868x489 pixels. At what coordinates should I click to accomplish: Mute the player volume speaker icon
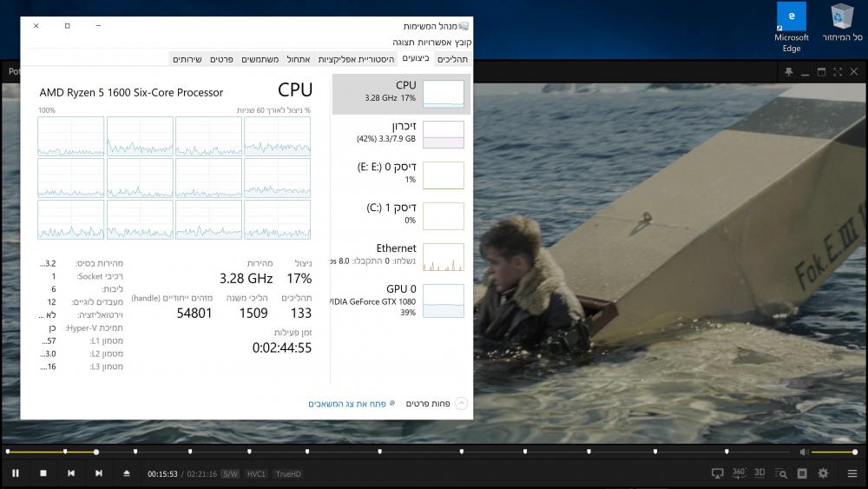pos(804,452)
